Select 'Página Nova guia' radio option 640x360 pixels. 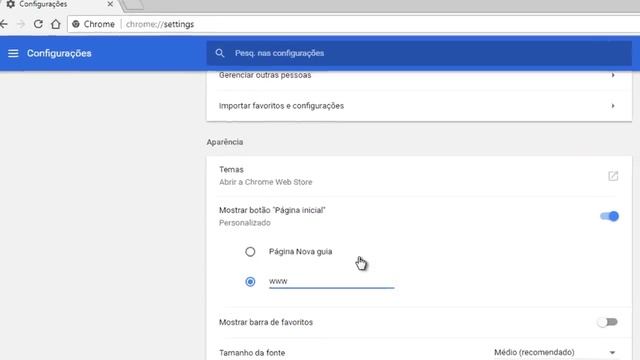click(x=250, y=251)
